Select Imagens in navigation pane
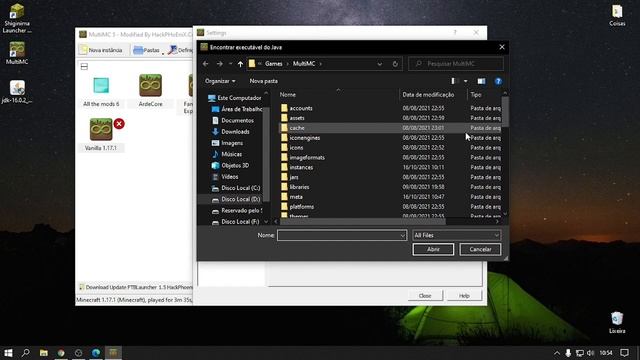Screen dimensions: 640x360 point(228,143)
